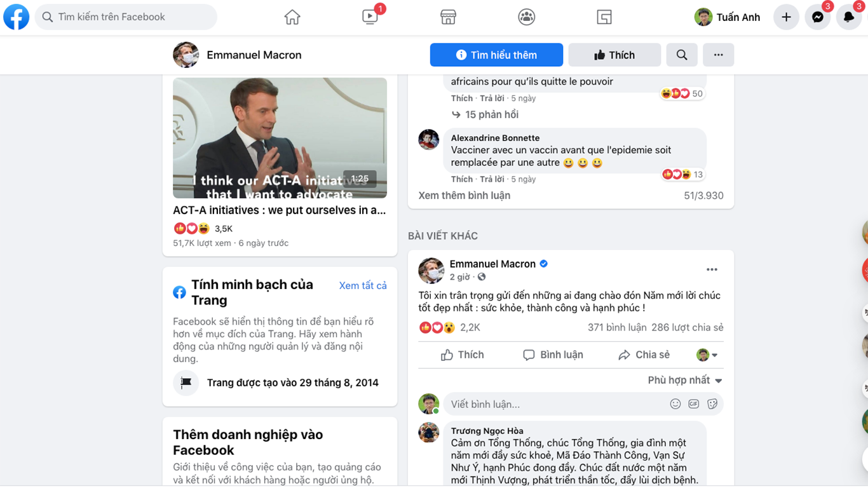Click the plus create button
The image size is (868, 488).
tap(786, 17)
